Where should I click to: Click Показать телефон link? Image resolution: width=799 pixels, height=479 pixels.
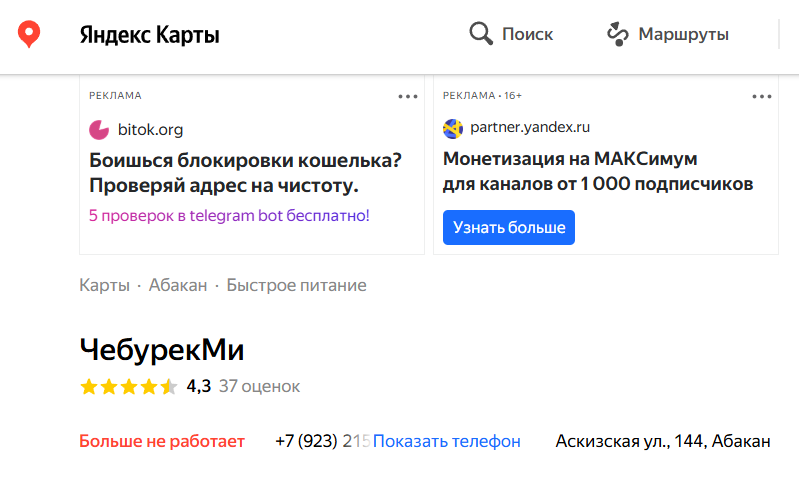446,441
